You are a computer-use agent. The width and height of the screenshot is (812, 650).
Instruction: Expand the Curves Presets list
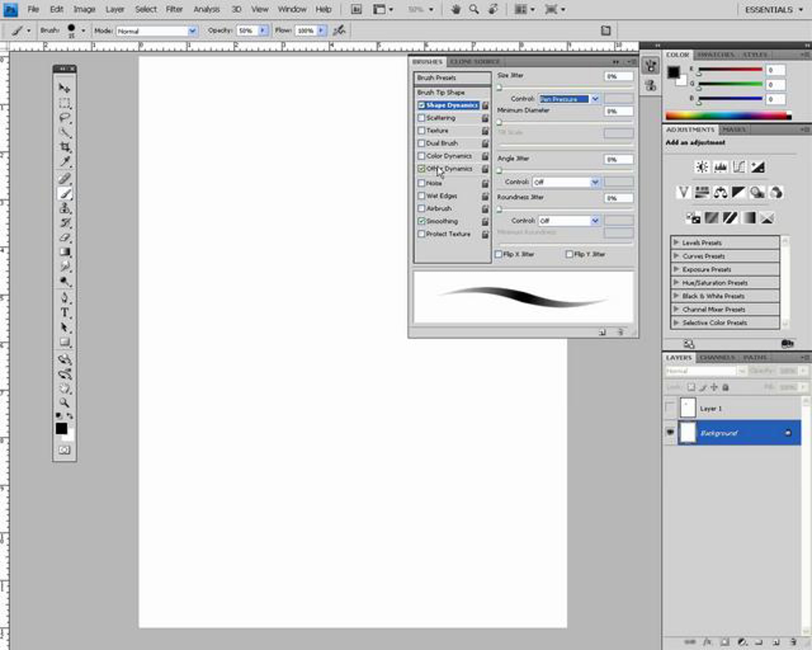coord(676,256)
